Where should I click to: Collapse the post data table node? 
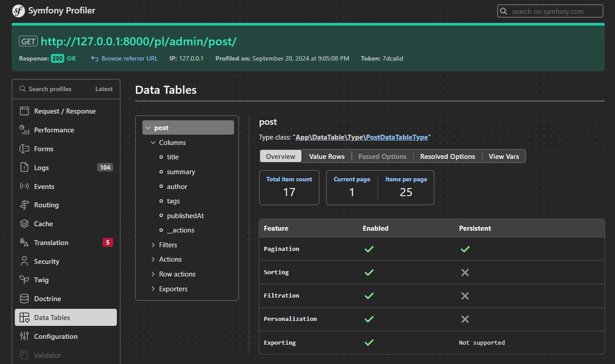click(x=148, y=128)
